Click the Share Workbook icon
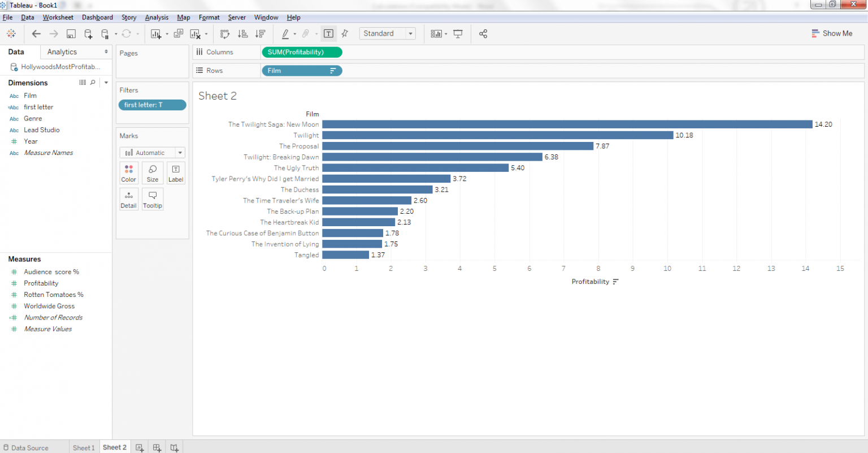The width and height of the screenshot is (868, 453). coord(483,34)
